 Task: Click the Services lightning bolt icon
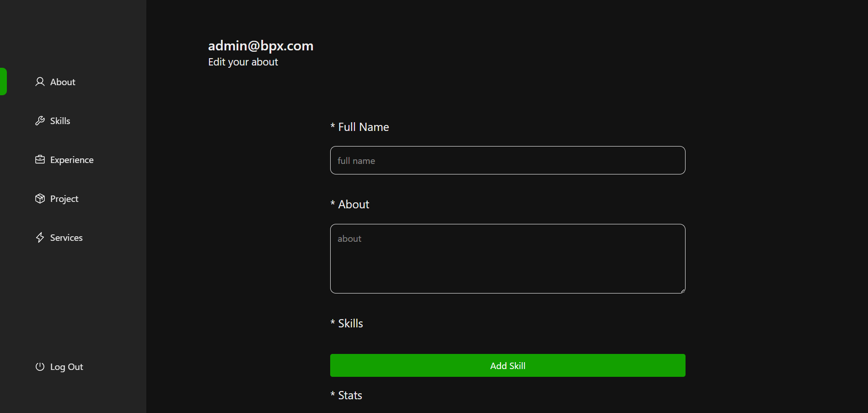click(x=40, y=238)
